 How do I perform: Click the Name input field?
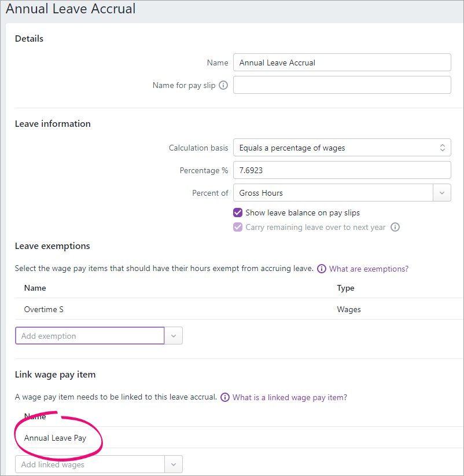pyautogui.click(x=342, y=63)
